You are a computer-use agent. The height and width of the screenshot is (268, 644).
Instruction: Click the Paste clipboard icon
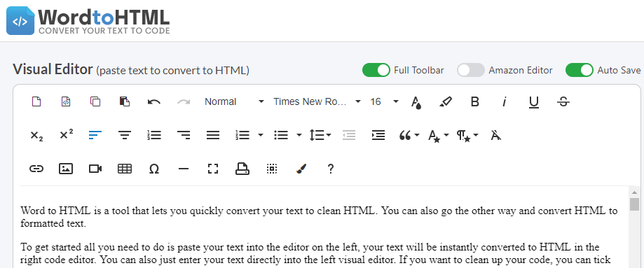[125, 101]
